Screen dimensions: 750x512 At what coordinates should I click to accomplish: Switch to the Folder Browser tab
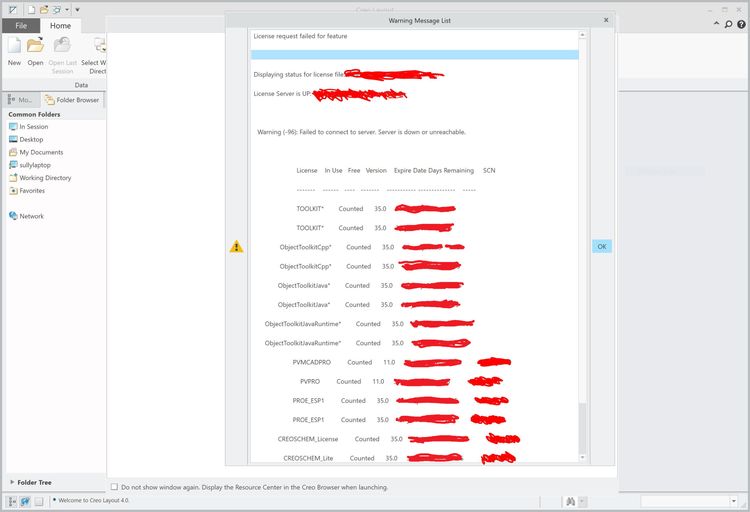click(72, 100)
